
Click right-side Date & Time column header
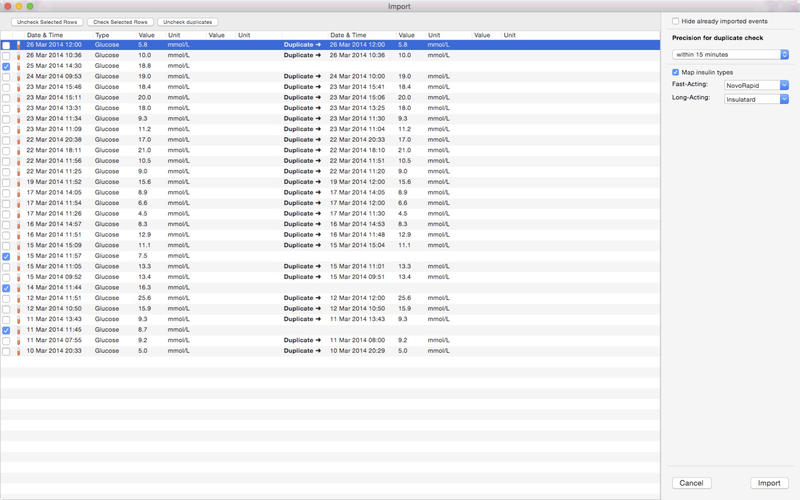348,35
